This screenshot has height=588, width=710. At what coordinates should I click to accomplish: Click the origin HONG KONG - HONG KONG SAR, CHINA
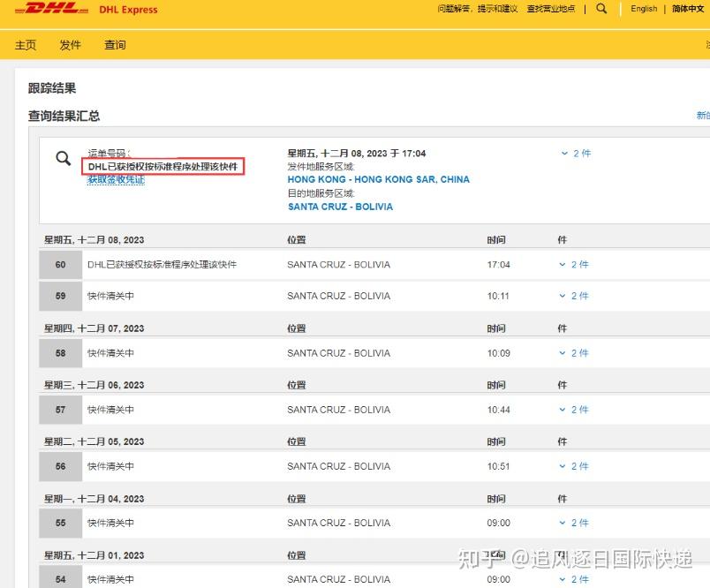pyautogui.click(x=379, y=180)
